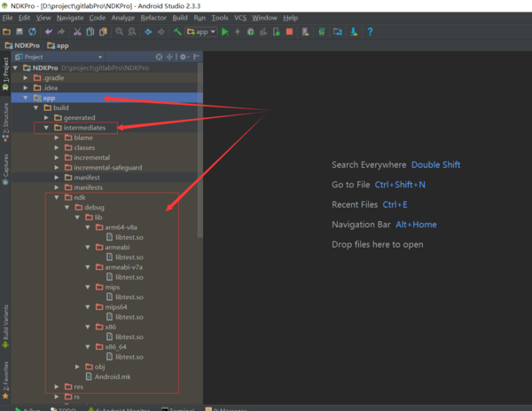Click the Help question mark icon
The width and height of the screenshot is (532, 411).
pos(370,32)
